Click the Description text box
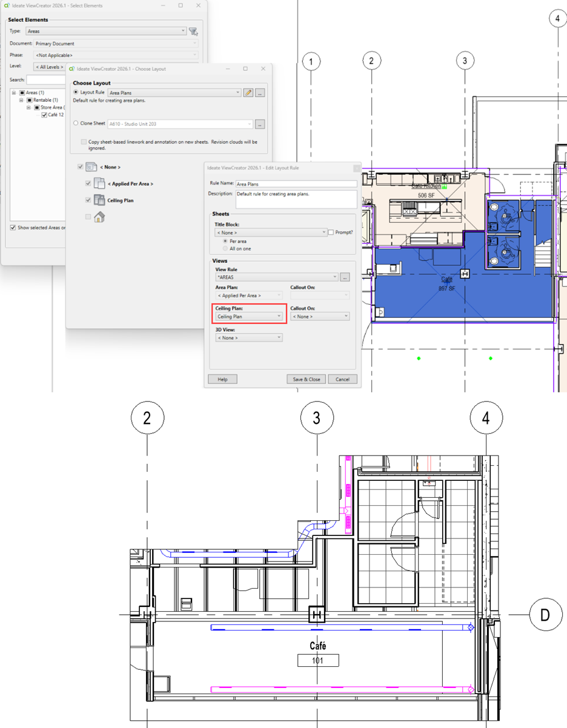Viewport: 567px width, 728px height. 296,199
